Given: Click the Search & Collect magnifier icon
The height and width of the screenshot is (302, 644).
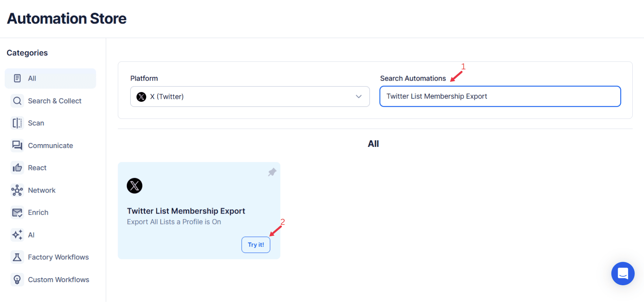Looking at the screenshot, I should click(17, 101).
